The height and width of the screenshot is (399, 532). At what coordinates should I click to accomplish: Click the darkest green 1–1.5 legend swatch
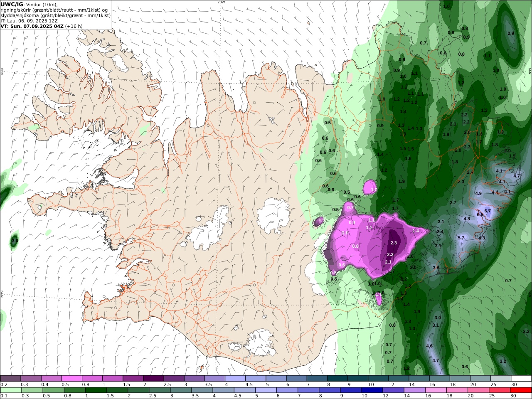point(96,390)
